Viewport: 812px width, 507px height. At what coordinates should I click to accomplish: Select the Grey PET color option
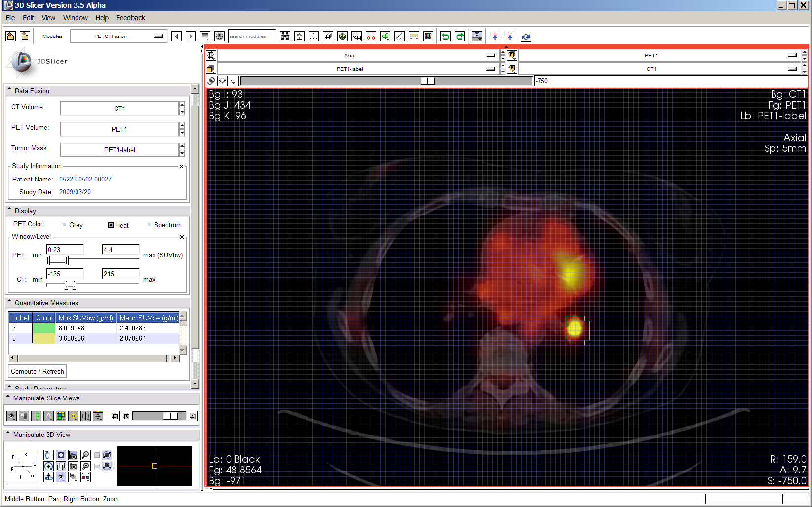[x=65, y=225]
